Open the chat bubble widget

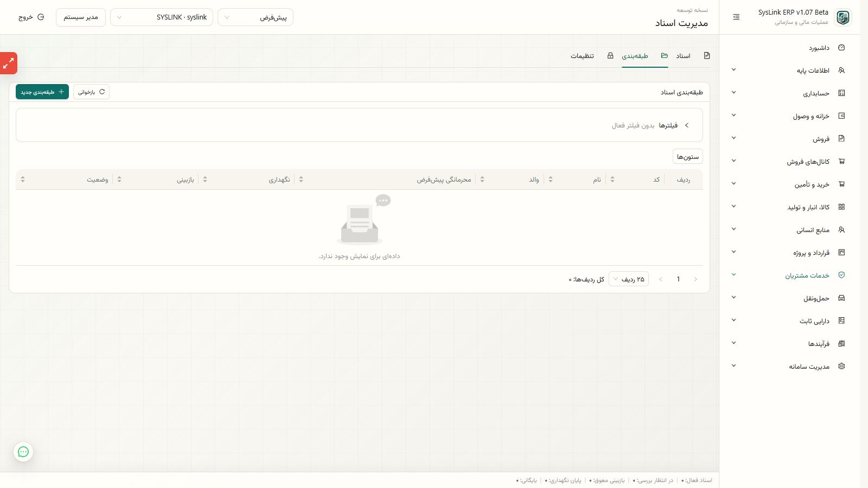click(23, 452)
